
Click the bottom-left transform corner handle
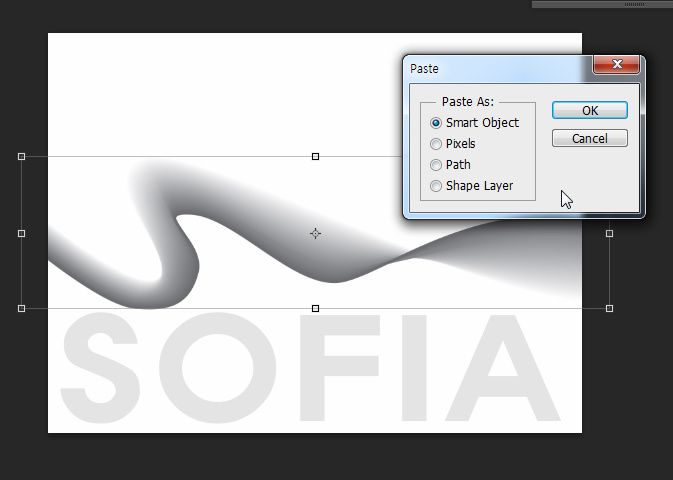[x=21, y=308]
